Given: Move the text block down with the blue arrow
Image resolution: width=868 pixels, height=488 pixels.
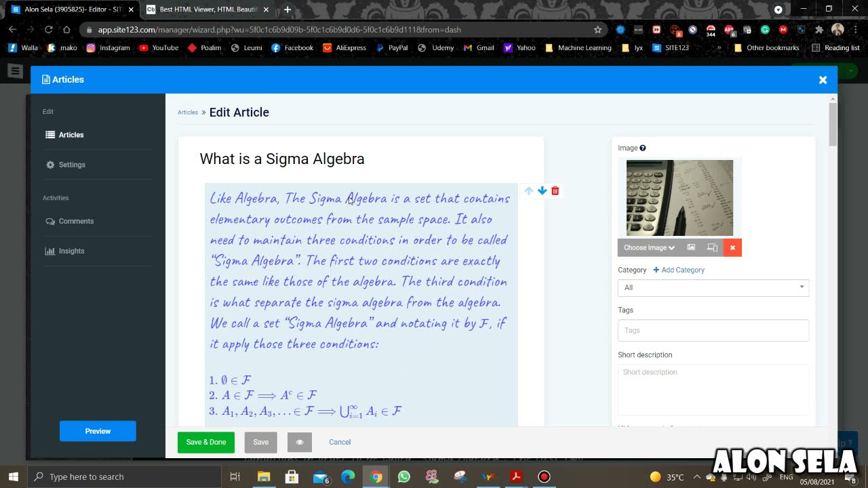Looking at the screenshot, I should point(542,191).
